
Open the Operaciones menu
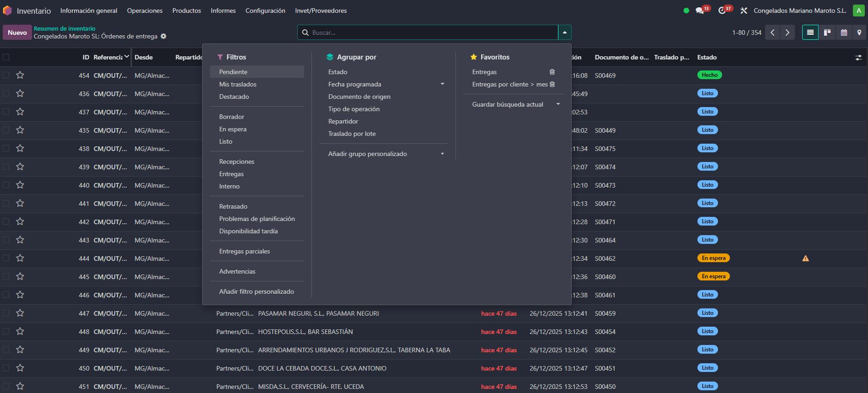point(145,11)
